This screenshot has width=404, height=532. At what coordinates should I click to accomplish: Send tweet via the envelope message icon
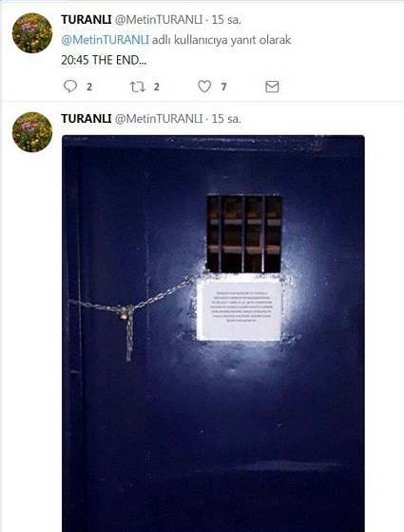point(272,87)
